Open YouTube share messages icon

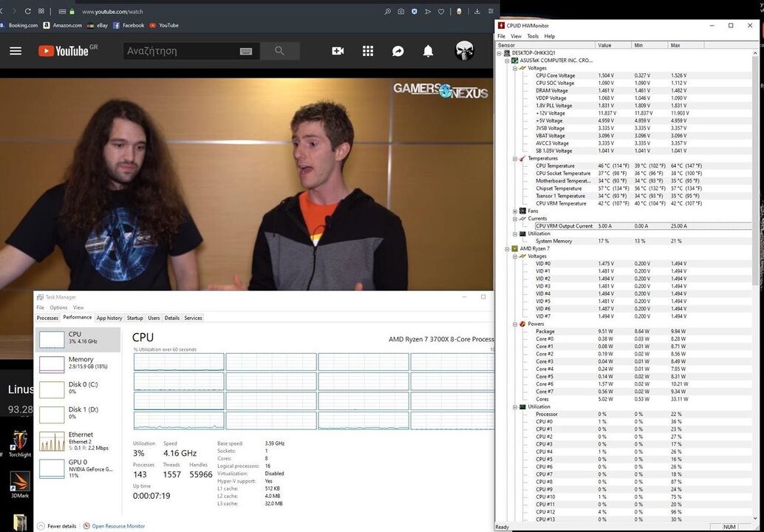point(398,51)
